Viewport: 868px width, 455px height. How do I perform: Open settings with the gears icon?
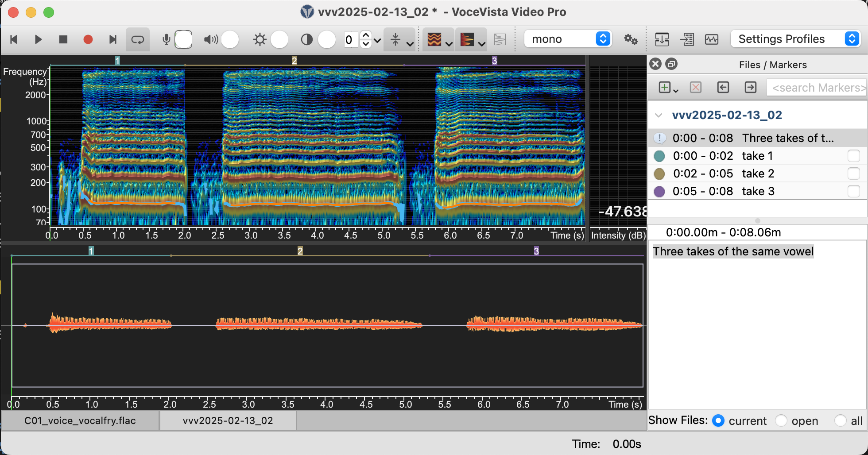pos(631,39)
